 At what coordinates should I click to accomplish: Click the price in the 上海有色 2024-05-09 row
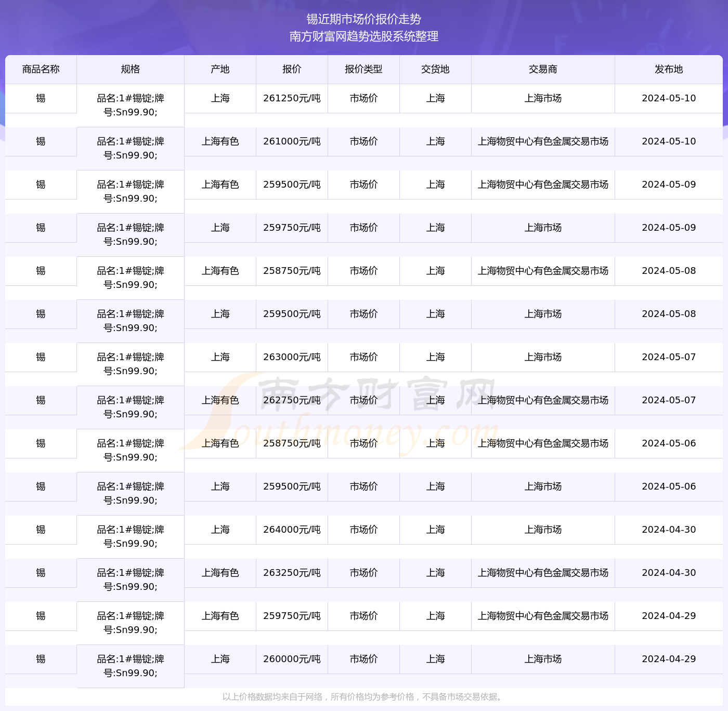[292, 185]
